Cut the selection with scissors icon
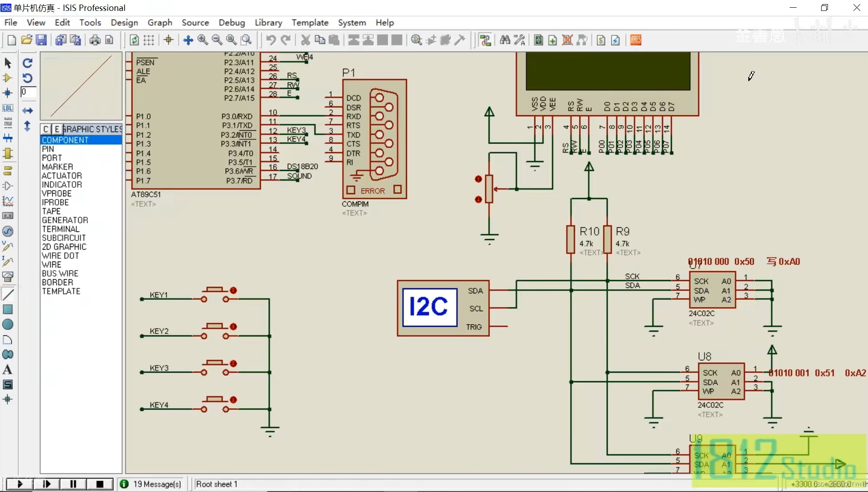Screen dimensions: 868x492 (305, 40)
